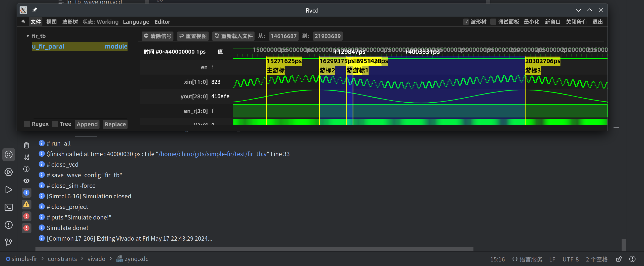
Task: Click the constrants breadcrumb
Action: 62,259
